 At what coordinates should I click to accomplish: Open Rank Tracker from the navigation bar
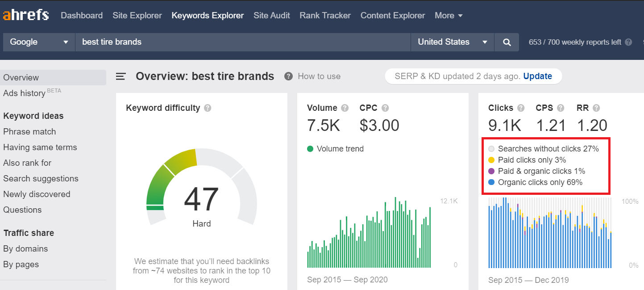pyautogui.click(x=325, y=15)
